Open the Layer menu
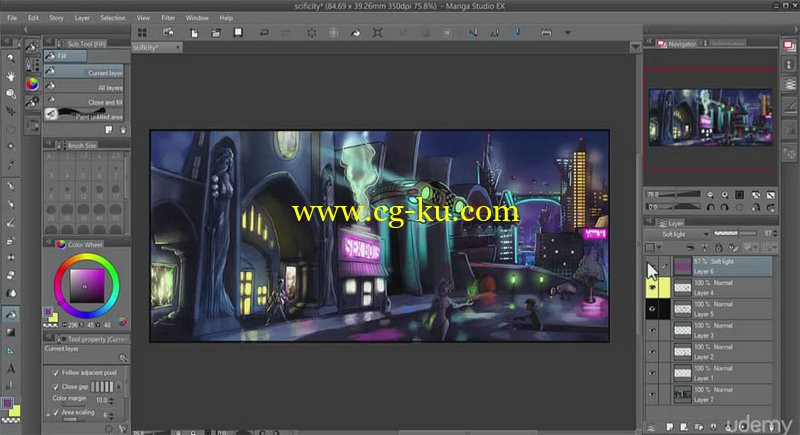This screenshot has width=800, height=435. pos(82,18)
